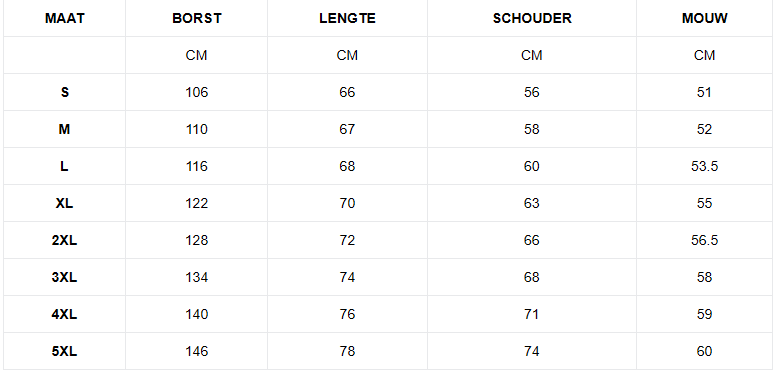
Task: Select the size S row label
Action: point(65,92)
